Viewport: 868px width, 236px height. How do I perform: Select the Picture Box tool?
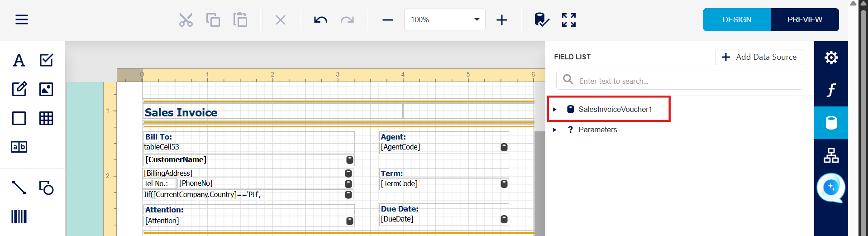(x=46, y=89)
